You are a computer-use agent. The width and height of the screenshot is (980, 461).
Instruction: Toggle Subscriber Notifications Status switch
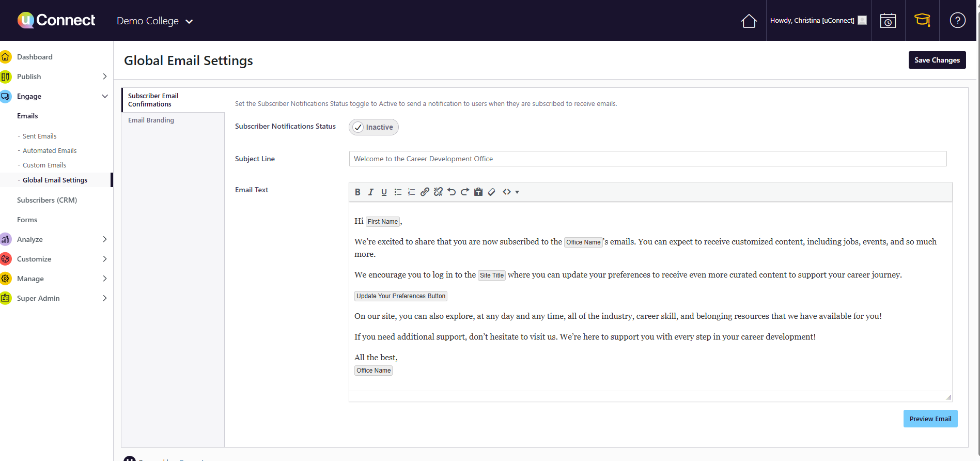(x=374, y=127)
